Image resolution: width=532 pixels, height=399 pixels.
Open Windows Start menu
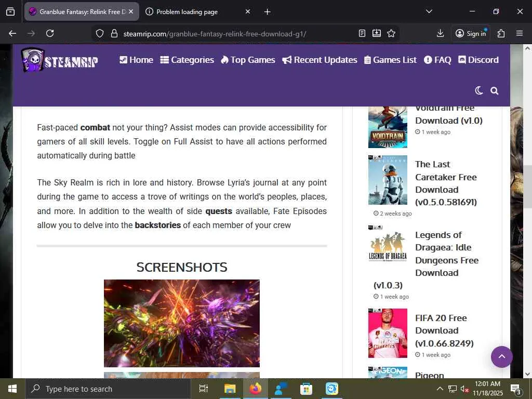click(12, 389)
